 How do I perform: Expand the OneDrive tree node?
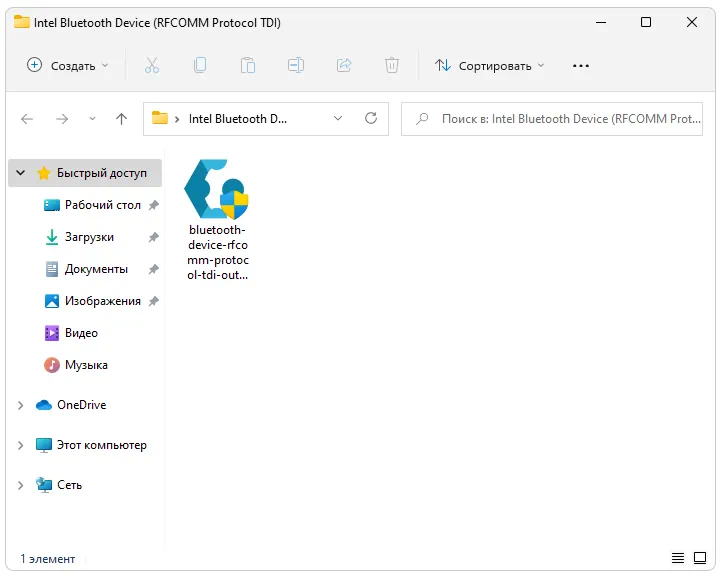pyautogui.click(x=20, y=405)
